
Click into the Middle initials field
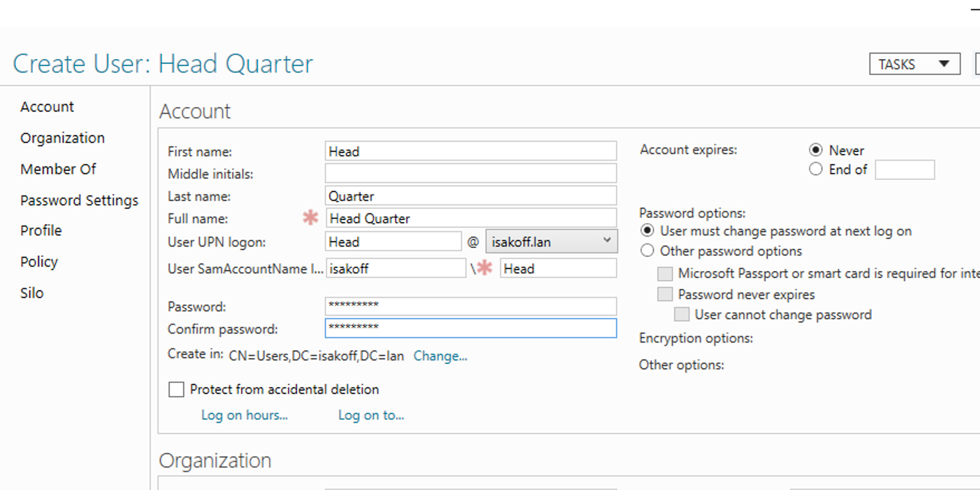pos(470,174)
